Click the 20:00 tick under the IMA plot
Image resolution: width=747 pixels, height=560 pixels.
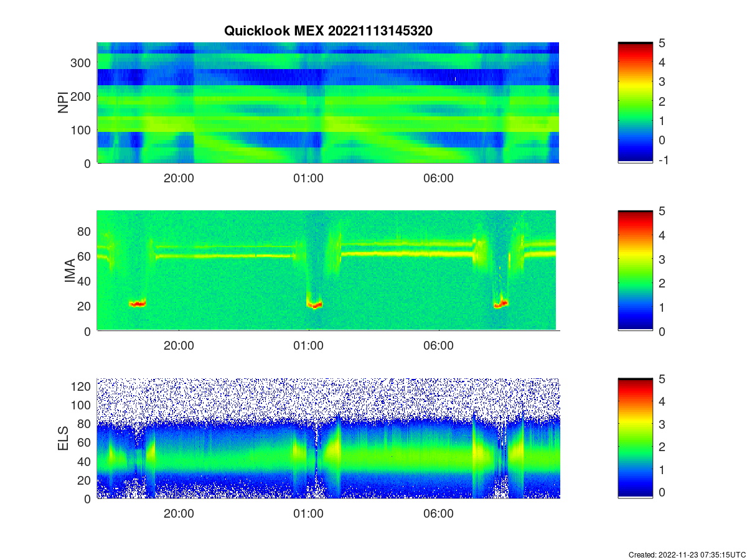tap(179, 346)
